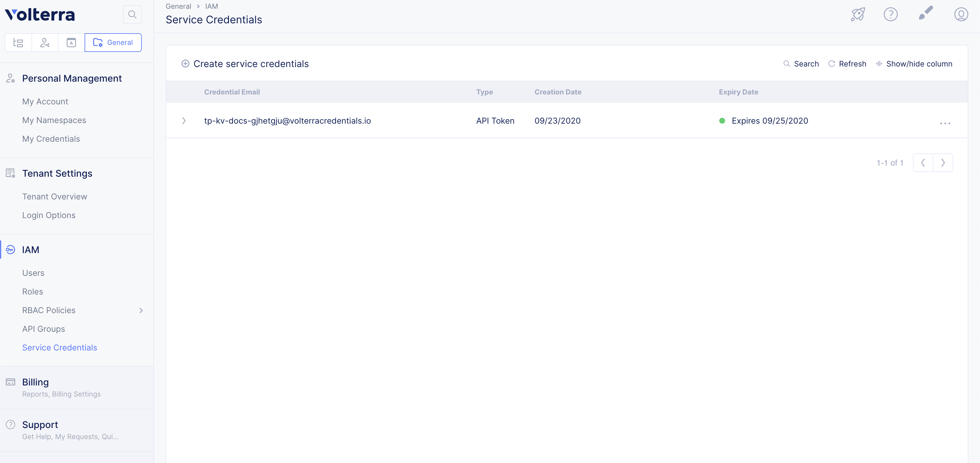Image resolution: width=980 pixels, height=463 pixels.
Task: Open the Users page
Action: click(33, 273)
